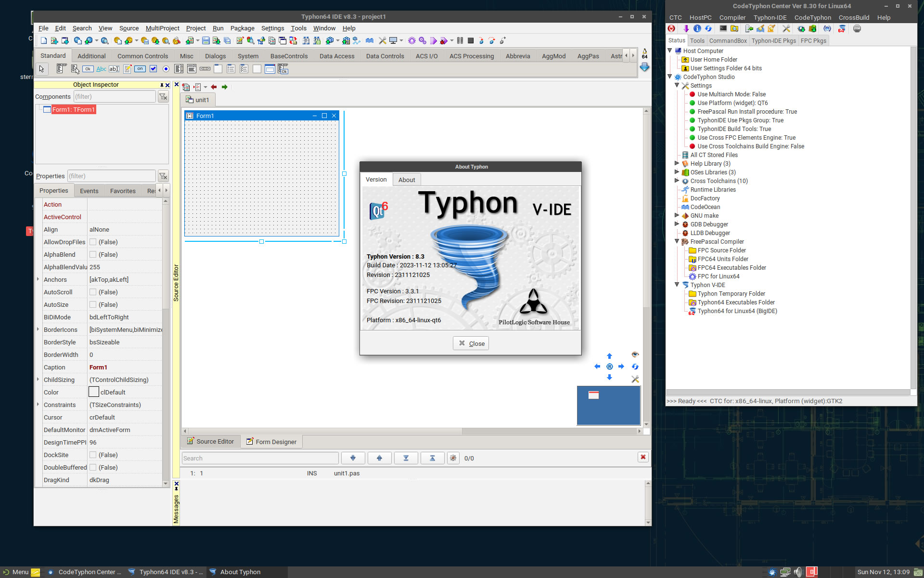Toggle the DockSite checkbox

coord(93,455)
